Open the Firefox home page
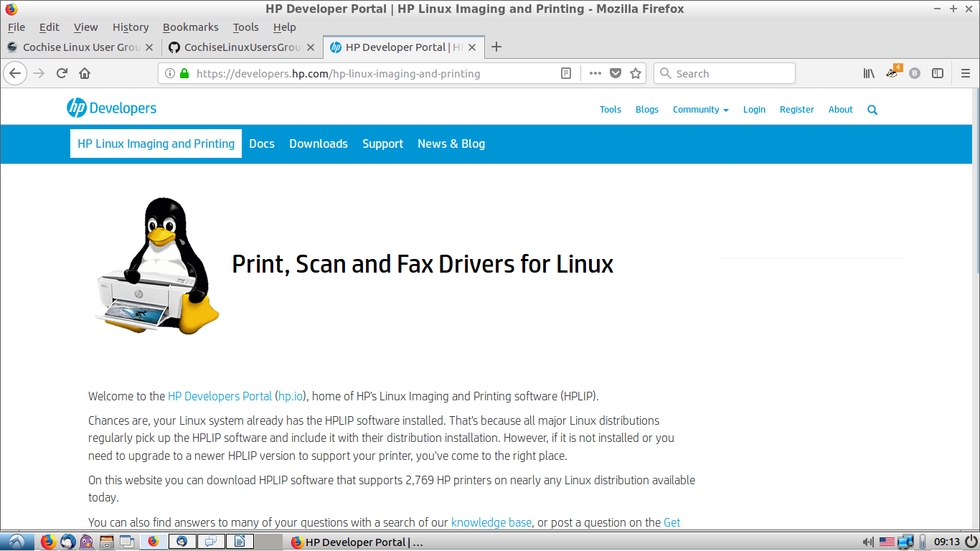The height and width of the screenshot is (551, 980). 85,73
